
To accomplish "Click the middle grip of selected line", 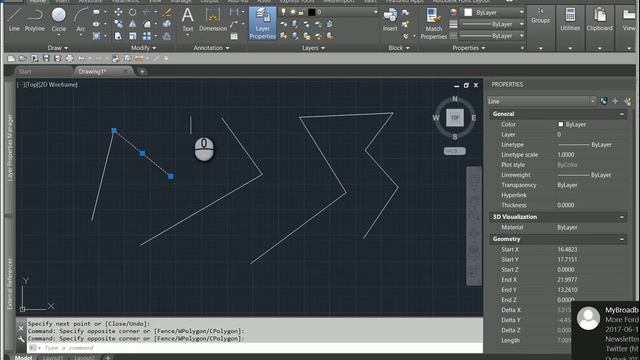I will 142,153.
